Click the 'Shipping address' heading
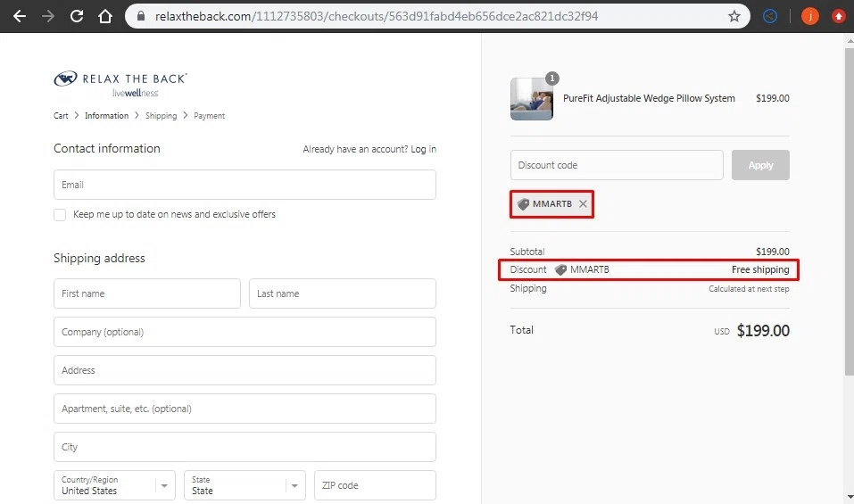 [99, 258]
